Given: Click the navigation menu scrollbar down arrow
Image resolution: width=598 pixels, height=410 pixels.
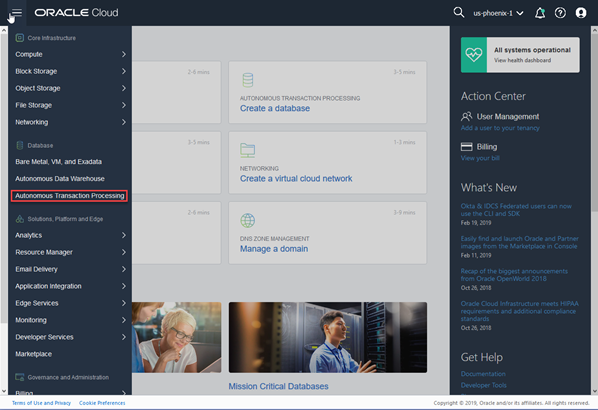Looking at the screenshot, I should point(4,391).
